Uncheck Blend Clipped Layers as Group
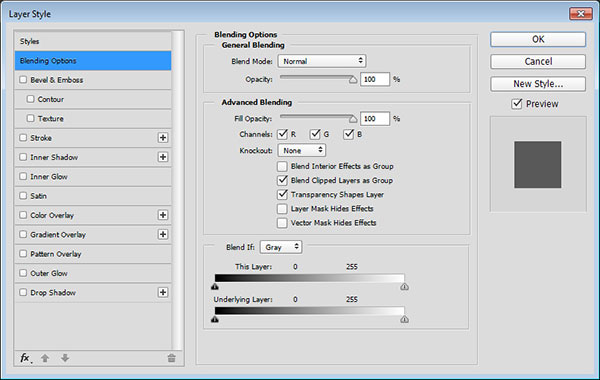This screenshot has height=380, width=600. 282,180
